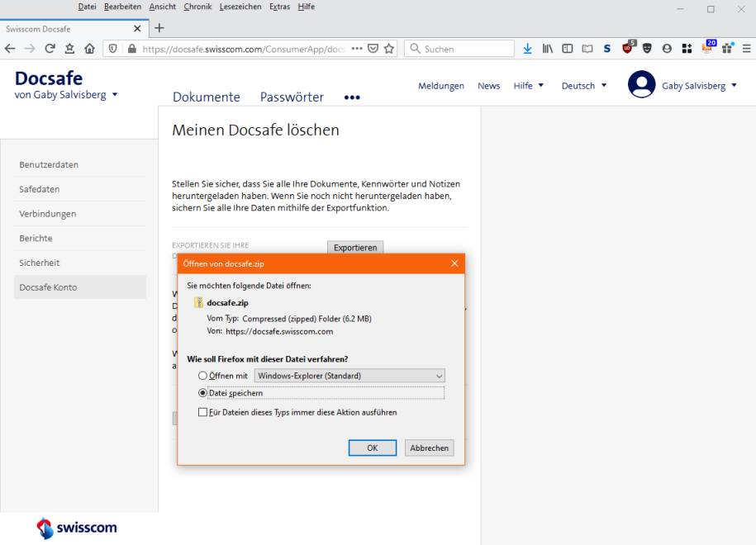Bookmark this page with the star icon
This screenshot has width=756, height=545.
389,49
